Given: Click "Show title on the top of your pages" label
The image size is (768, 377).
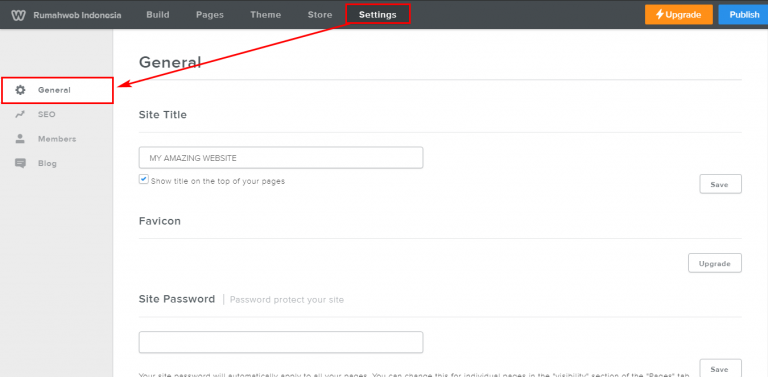Looking at the screenshot, I should pyautogui.click(x=218, y=181).
